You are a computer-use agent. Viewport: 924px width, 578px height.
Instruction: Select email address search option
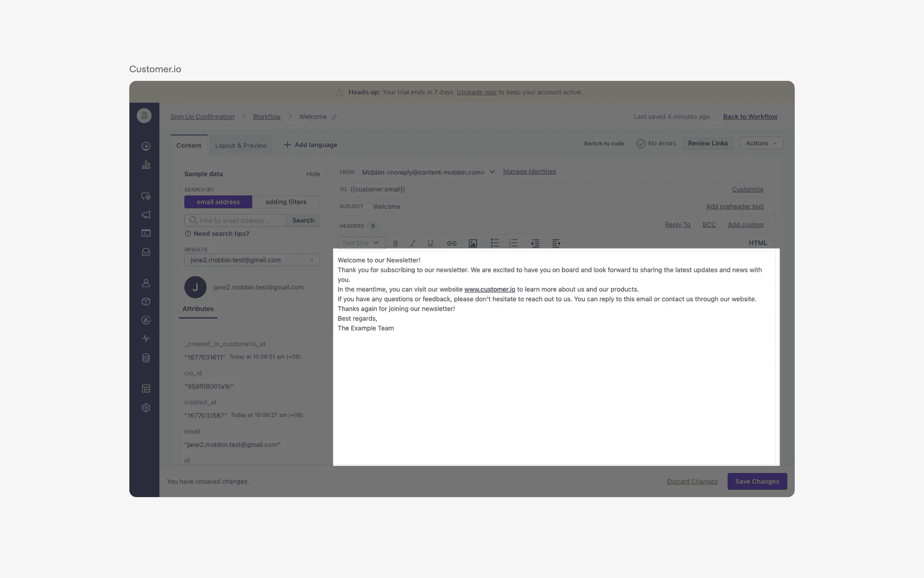coord(218,202)
